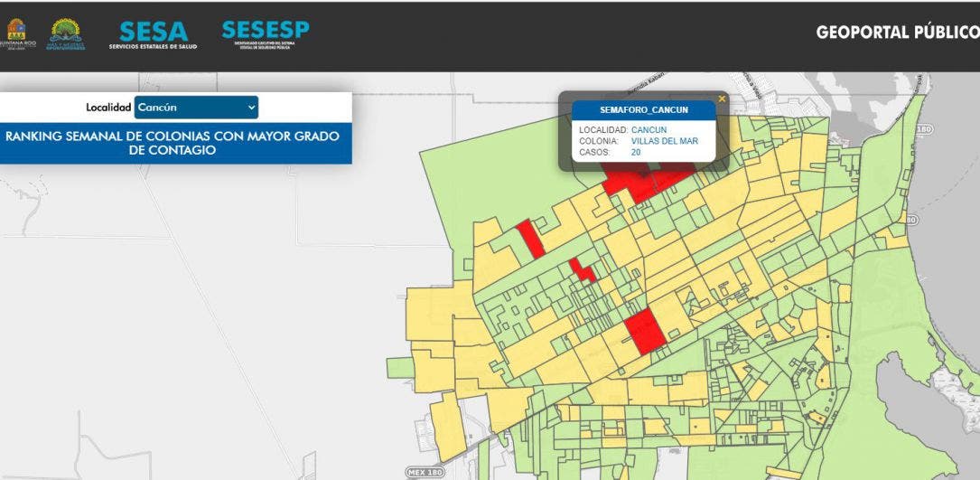Click the SESESP logo in header

(x=265, y=34)
